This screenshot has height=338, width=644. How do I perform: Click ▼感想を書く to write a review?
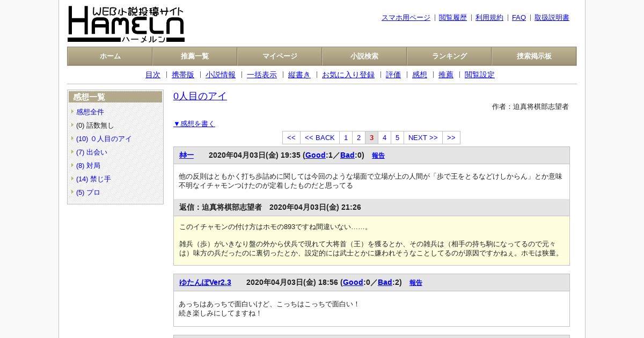point(194,123)
